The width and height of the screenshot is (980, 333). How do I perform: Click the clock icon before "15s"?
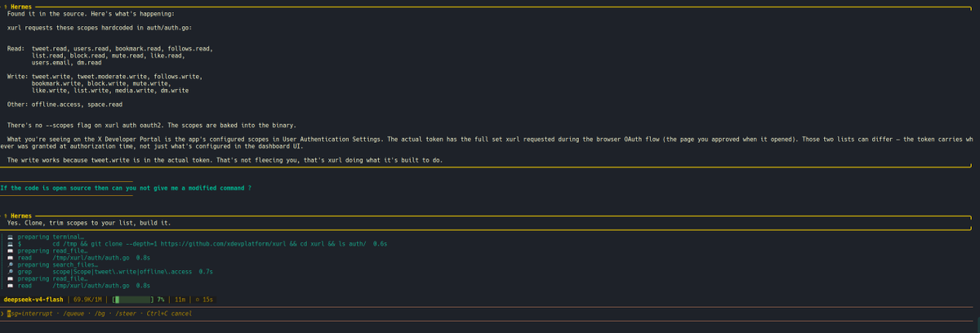click(198, 300)
